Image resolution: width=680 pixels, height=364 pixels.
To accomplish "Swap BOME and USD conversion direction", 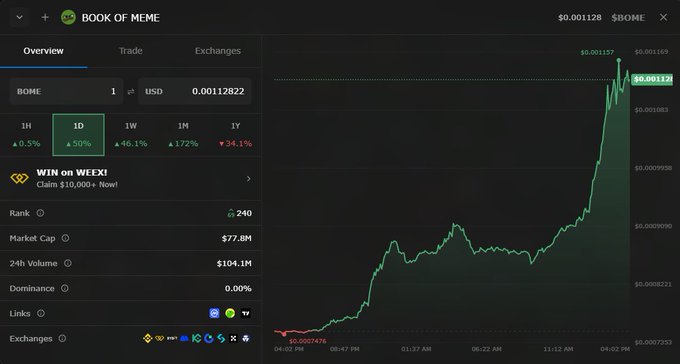I will coord(131,92).
